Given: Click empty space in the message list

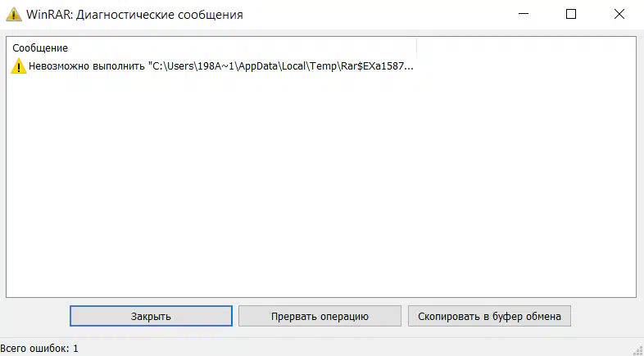Looking at the screenshot, I should (320, 188).
